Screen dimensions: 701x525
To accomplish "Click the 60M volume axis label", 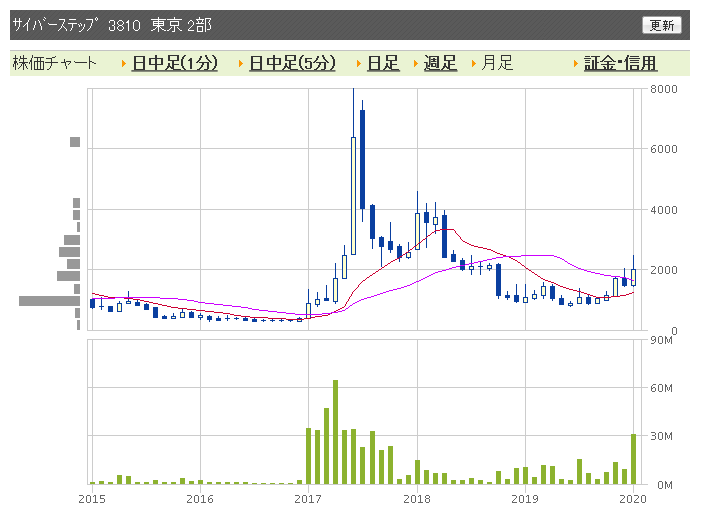I will pos(661,388).
